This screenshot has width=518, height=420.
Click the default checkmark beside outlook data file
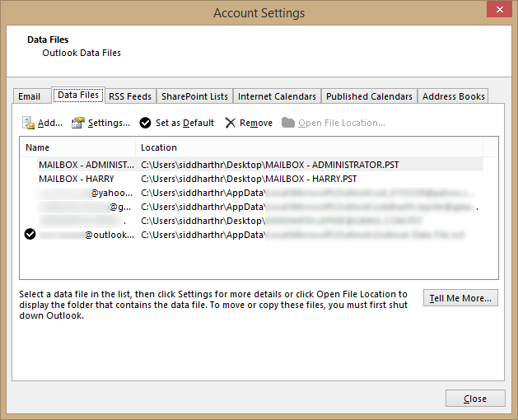click(30, 235)
